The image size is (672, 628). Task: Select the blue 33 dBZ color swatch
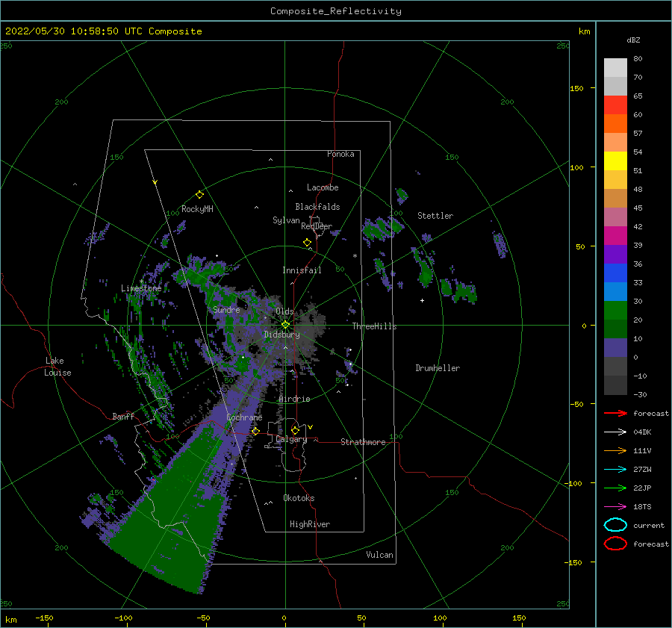click(x=615, y=273)
